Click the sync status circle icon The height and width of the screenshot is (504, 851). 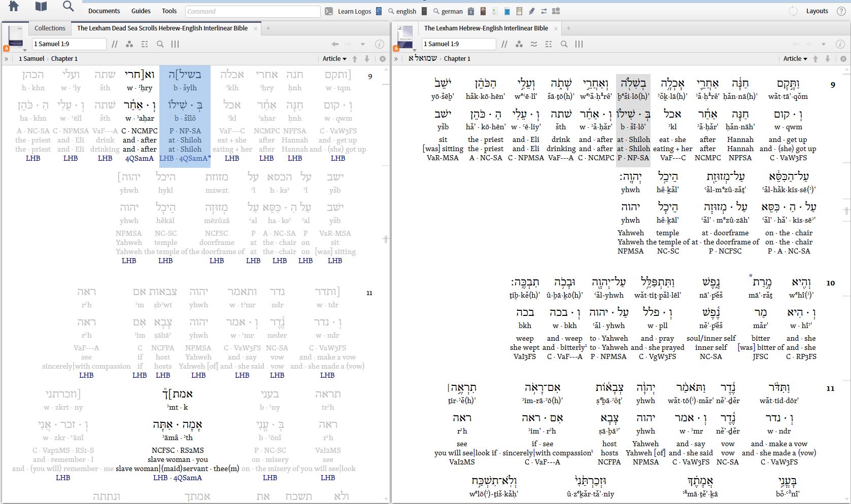793,11
